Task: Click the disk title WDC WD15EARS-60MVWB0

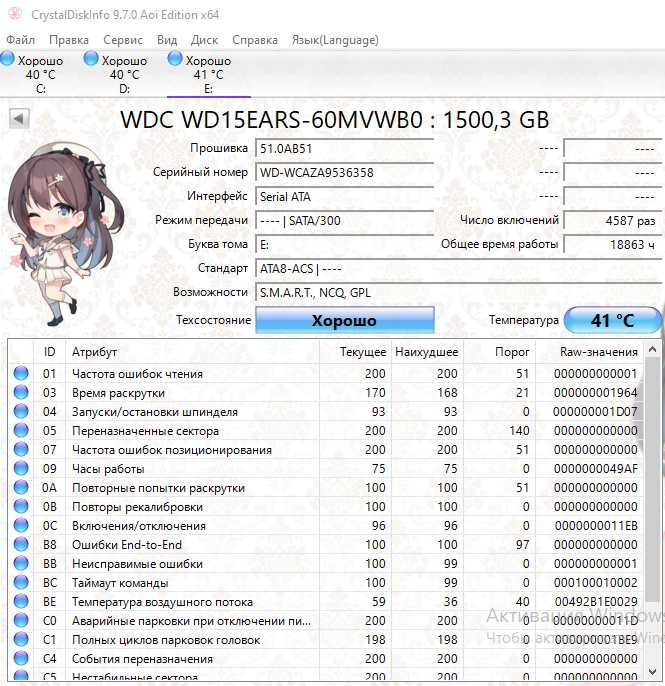Action: (x=334, y=120)
